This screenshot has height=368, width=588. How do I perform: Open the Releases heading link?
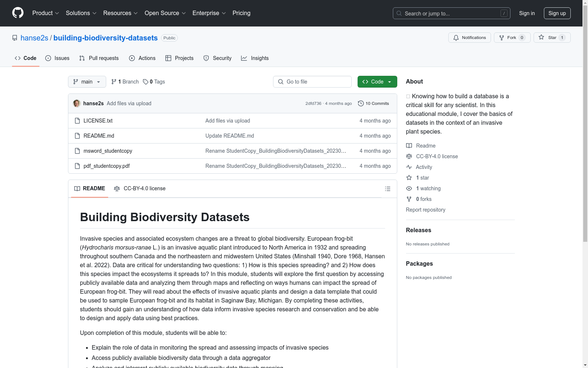pos(419,230)
